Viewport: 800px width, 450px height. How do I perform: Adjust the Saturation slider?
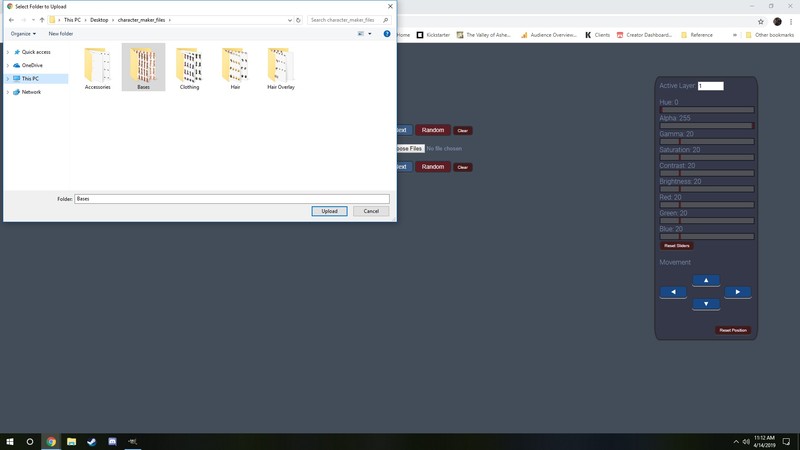pos(707,157)
